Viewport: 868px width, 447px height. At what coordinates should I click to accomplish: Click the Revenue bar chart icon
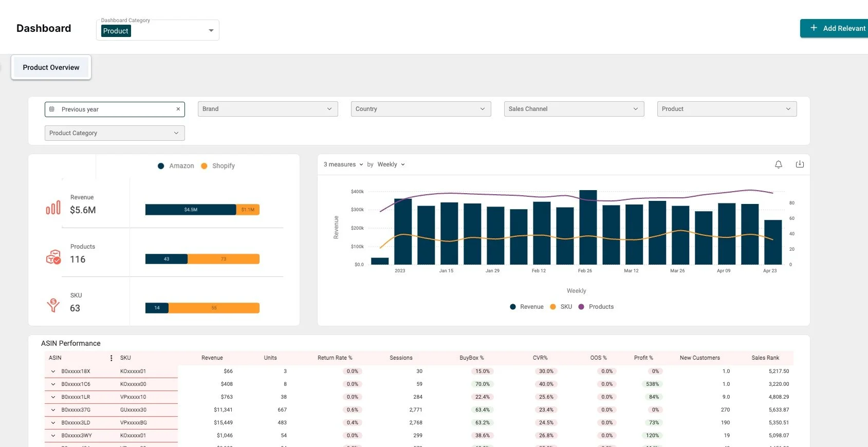click(53, 207)
